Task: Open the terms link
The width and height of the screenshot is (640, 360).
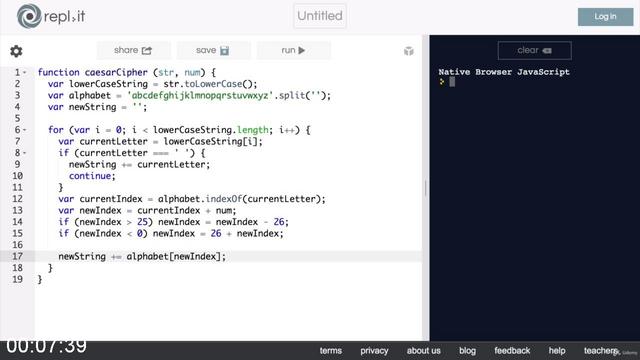Action: click(331, 351)
